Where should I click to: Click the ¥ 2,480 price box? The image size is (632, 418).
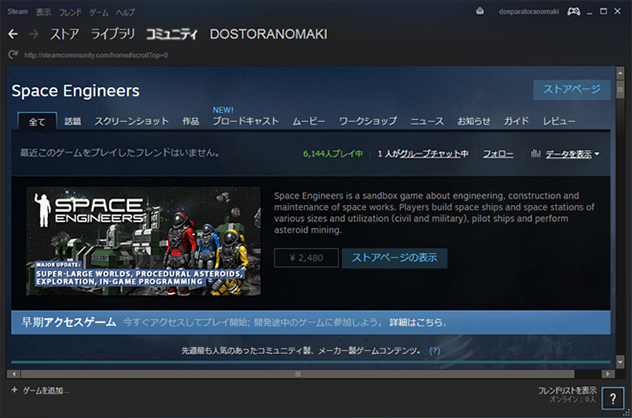coord(306,258)
